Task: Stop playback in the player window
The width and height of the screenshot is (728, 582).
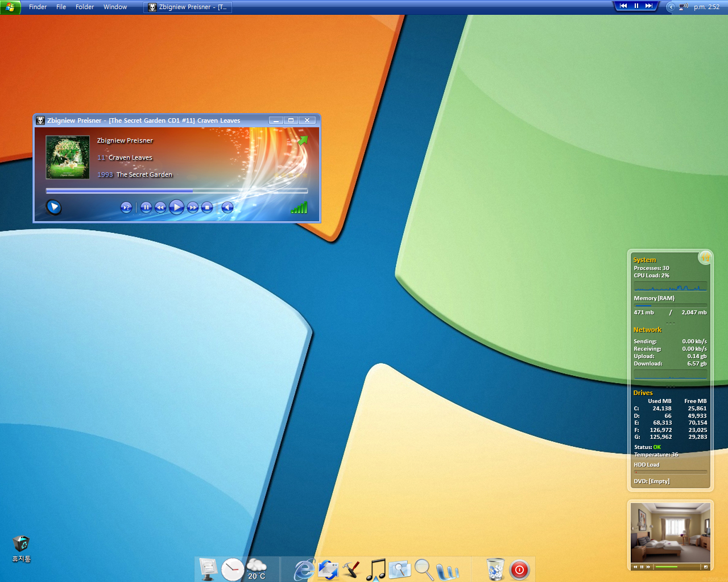Action: pyautogui.click(x=208, y=207)
